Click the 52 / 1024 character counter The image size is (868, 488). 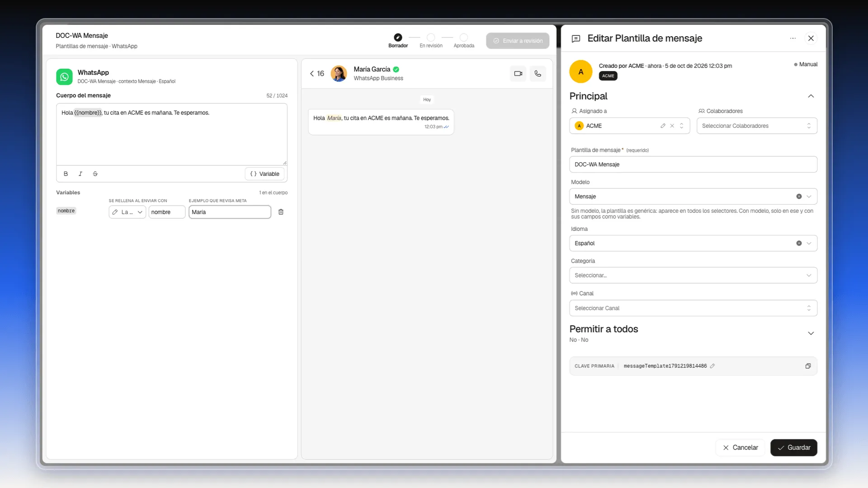pyautogui.click(x=277, y=95)
